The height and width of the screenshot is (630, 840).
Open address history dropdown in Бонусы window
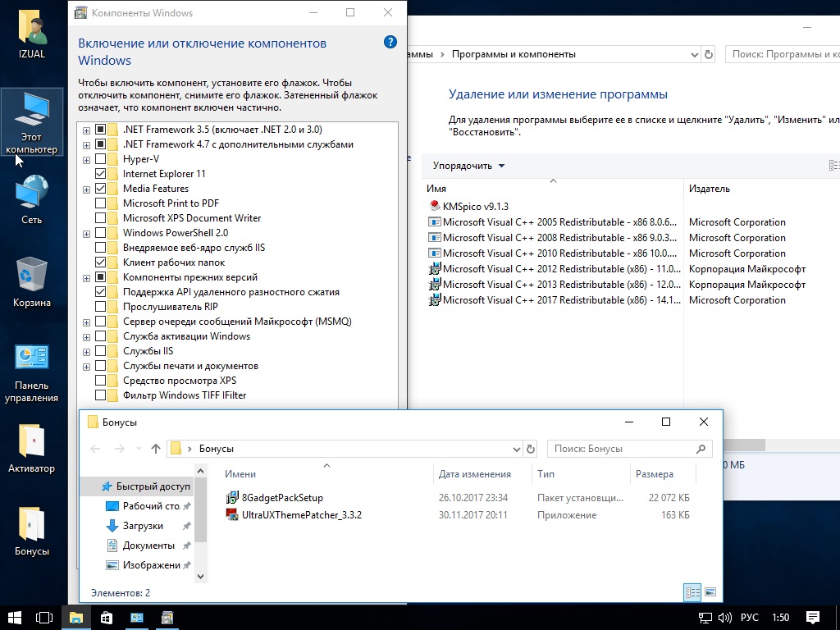point(517,449)
